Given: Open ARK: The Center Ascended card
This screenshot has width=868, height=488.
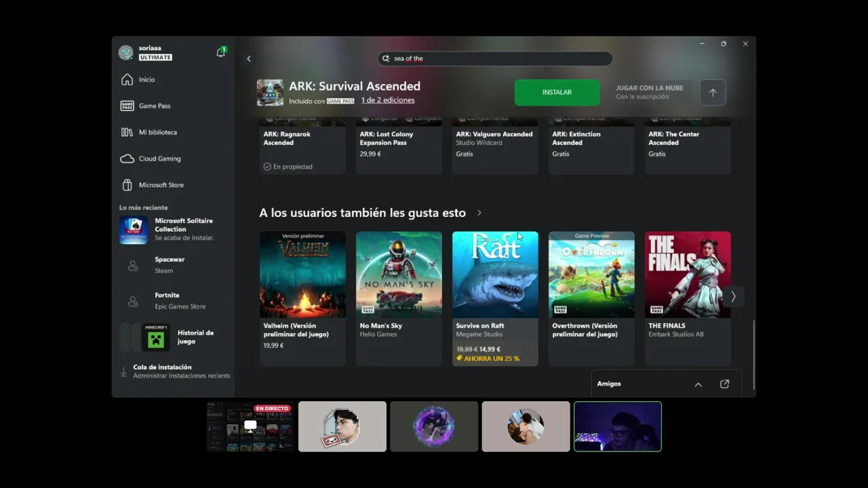Looking at the screenshot, I should [688, 146].
